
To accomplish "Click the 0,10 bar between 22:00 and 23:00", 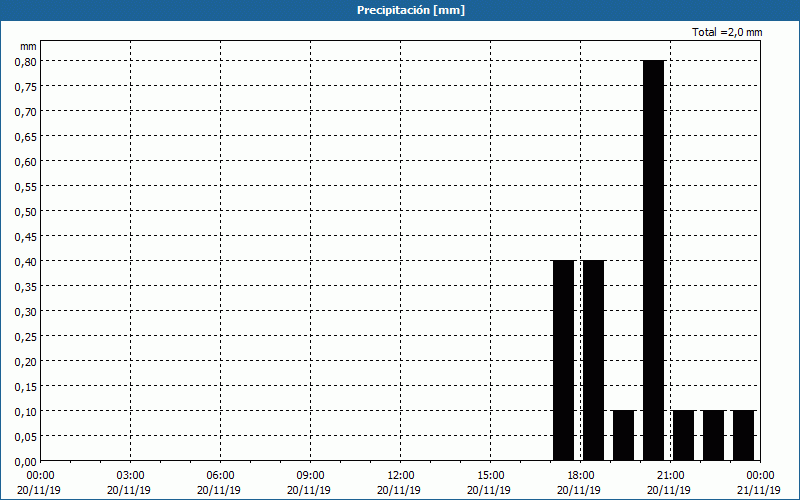I will (714, 435).
